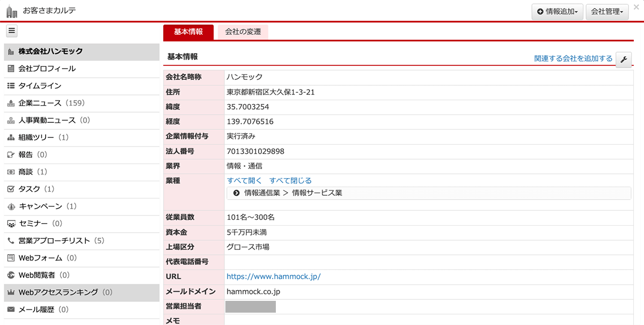Click the latitude value 35.7003254
Image resolution: width=644 pixels, height=325 pixels.
point(248,107)
